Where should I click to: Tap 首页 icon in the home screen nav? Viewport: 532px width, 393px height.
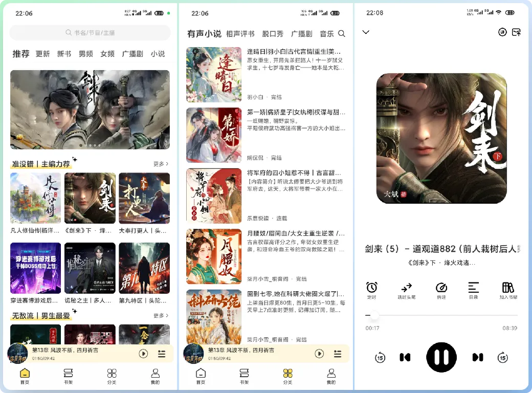click(25, 374)
